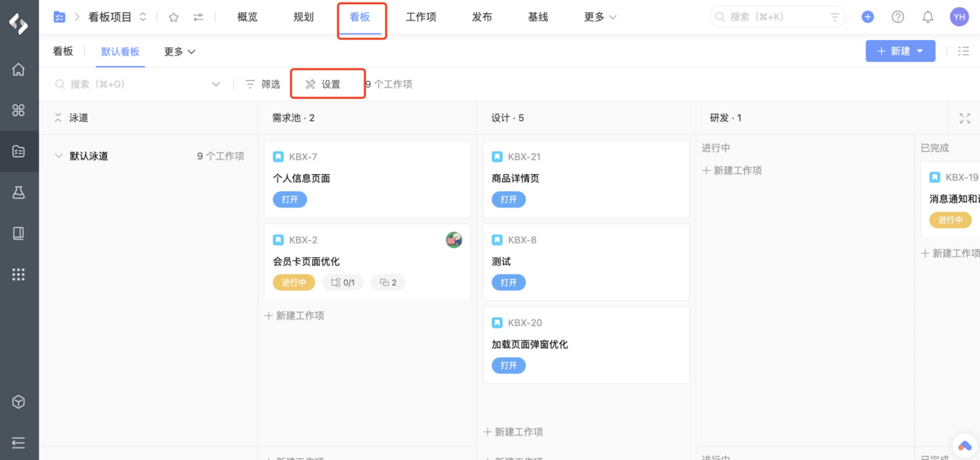Open the cube icon in the sidebar
This screenshot has width=980, height=460.
coord(18,402)
